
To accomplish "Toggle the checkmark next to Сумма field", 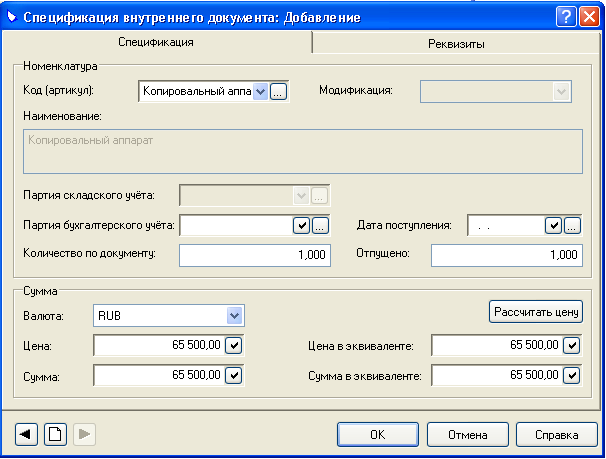I will pos(233,375).
